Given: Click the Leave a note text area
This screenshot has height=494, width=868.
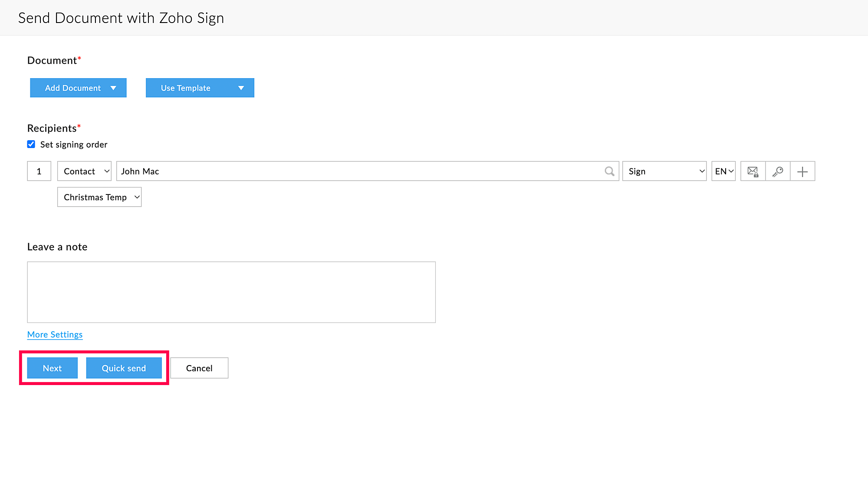Looking at the screenshot, I should (x=231, y=292).
